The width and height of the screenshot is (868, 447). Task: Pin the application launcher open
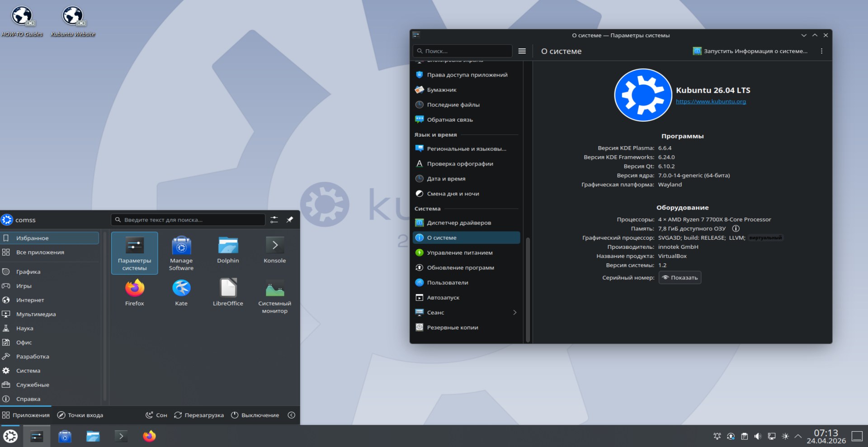point(290,220)
